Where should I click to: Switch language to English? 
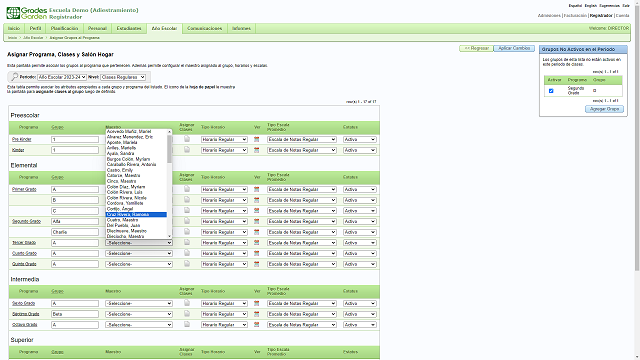tap(590, 6)
